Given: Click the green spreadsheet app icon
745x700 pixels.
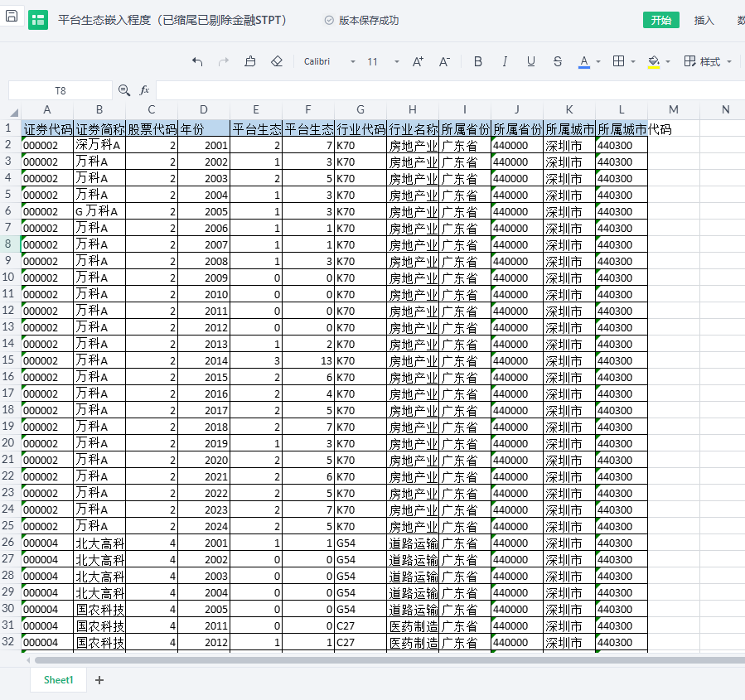Looking at the screenshot, I should click(x=38, y=20).
